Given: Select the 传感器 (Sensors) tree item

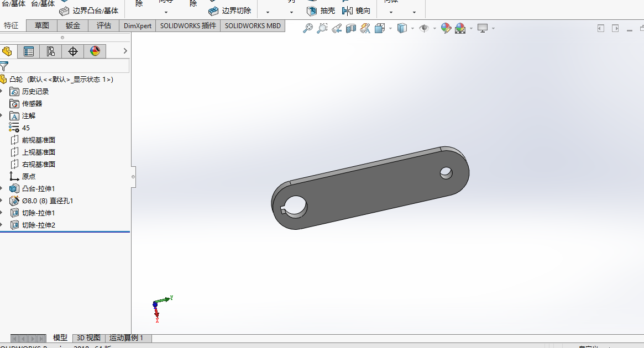Looking at the screenshot, I should point(27,103).
